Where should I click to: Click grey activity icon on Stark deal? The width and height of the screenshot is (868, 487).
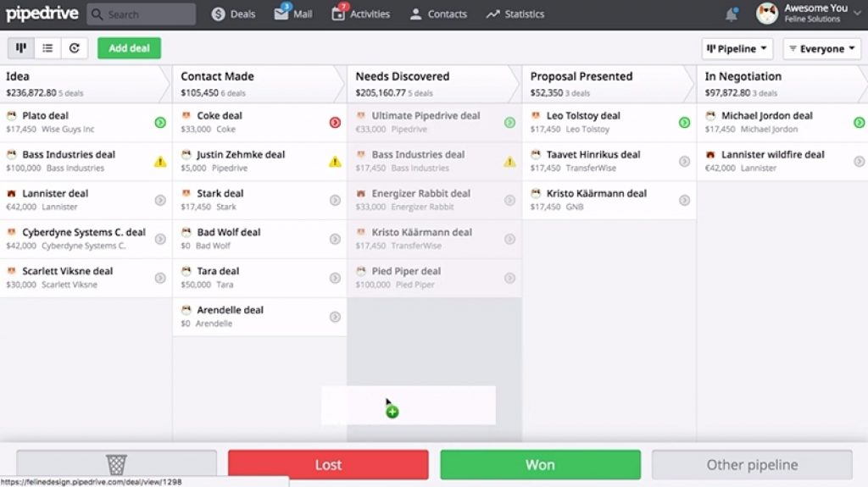point(335,201)
